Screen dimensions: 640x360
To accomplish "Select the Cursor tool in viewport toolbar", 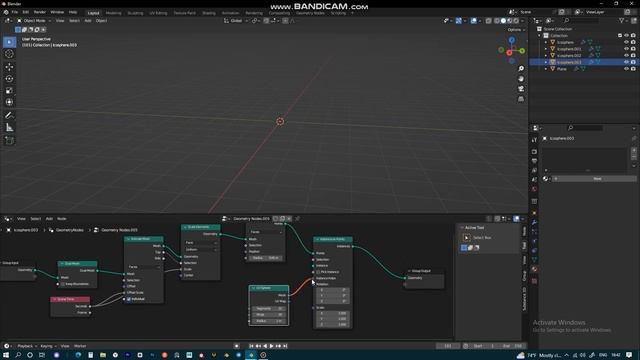I will pos(9,54).
